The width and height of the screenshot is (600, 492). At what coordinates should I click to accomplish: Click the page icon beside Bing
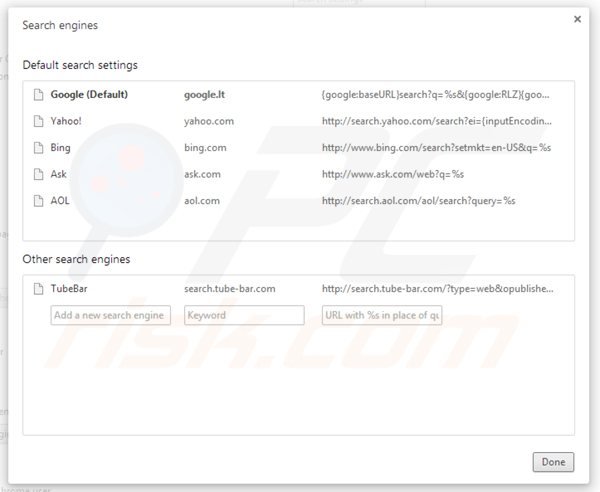coord(38,147)
